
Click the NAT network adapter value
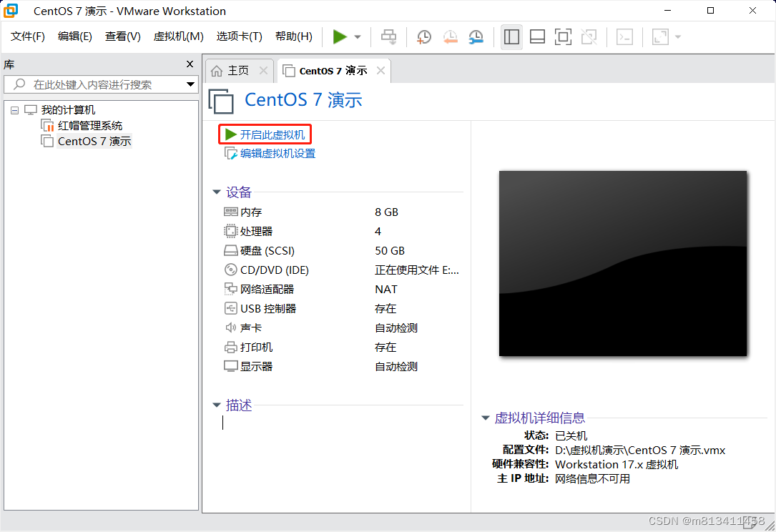click(x=386, y=290)
